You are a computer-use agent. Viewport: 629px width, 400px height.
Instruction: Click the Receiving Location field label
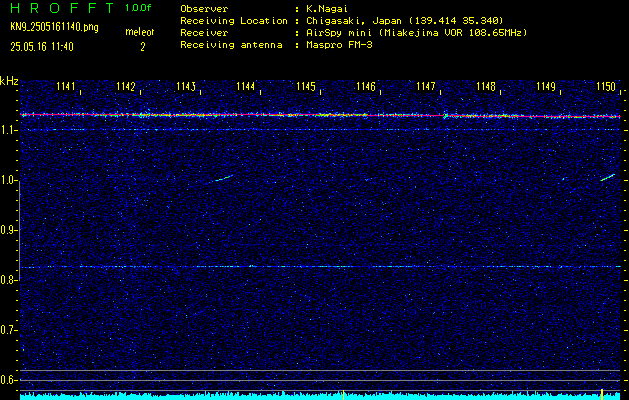coord(234,21)
